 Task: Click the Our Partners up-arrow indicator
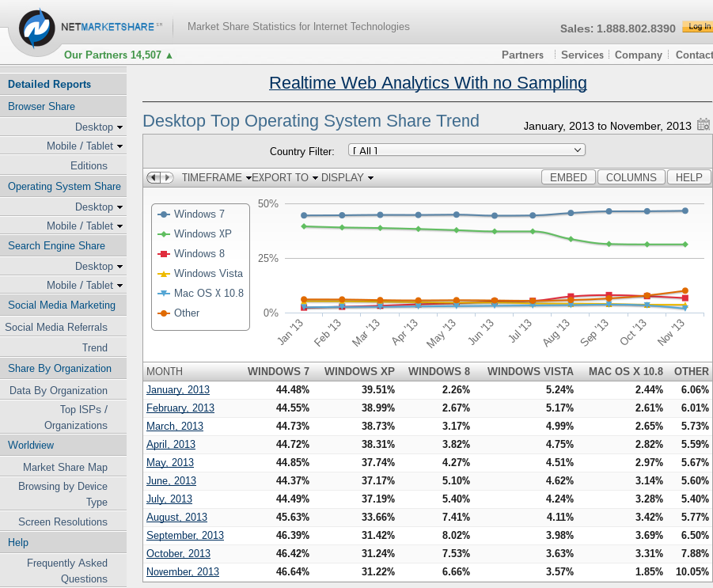point(169,55)
